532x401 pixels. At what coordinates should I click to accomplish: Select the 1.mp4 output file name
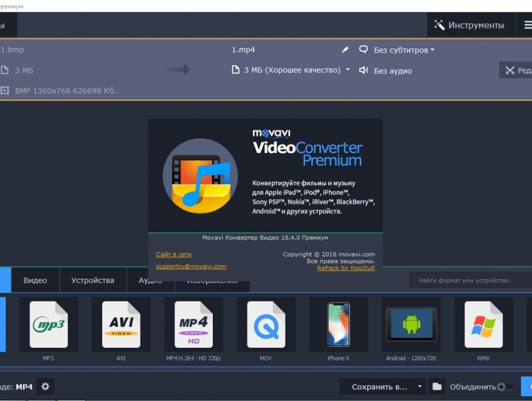[x=243, y=50]
